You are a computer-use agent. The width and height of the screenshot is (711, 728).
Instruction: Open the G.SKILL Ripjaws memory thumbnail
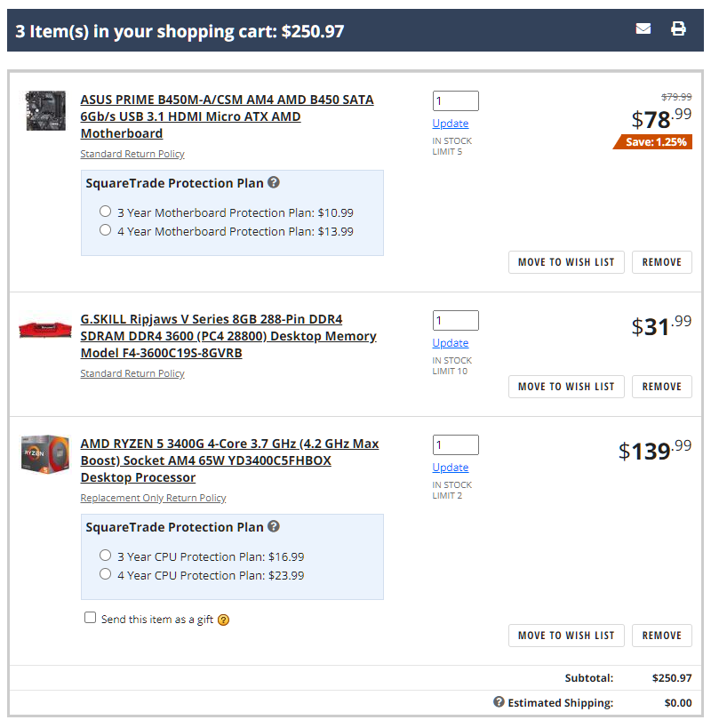pos(45,331)
